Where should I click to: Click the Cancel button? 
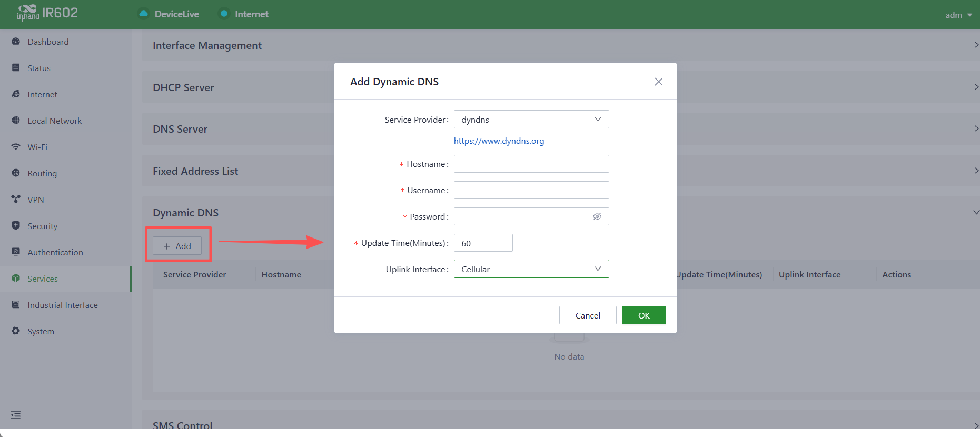point(588,315)
